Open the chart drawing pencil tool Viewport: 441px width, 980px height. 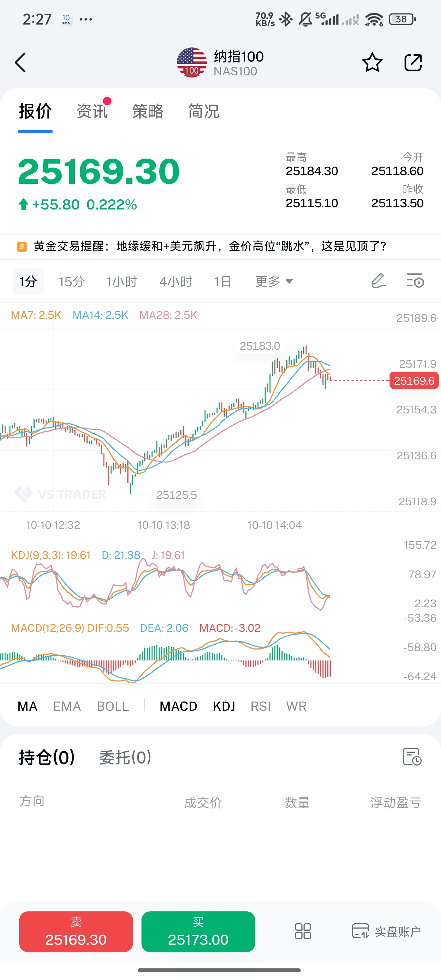tap(378, 281)
